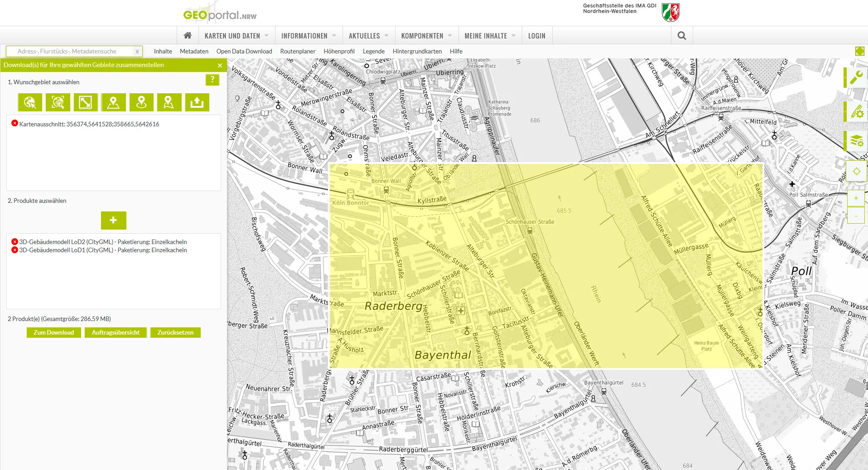Click 3D-Gebäudemodell LoD2 entry text

point(103,242)
